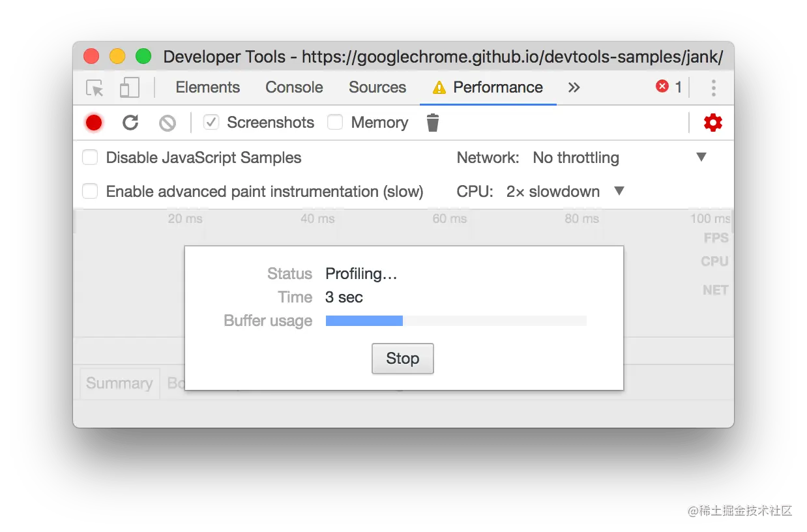Click the Buffer usage progress bar

(456, 321)
